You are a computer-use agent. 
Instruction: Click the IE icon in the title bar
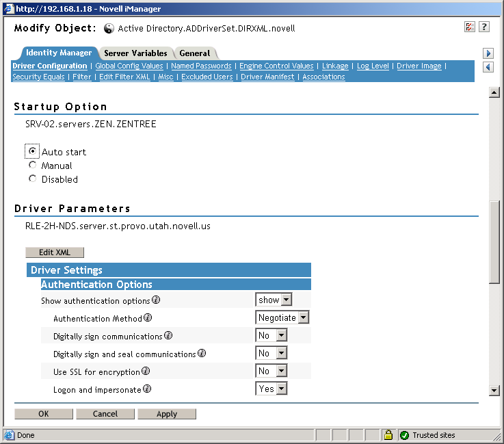[9, 8]
